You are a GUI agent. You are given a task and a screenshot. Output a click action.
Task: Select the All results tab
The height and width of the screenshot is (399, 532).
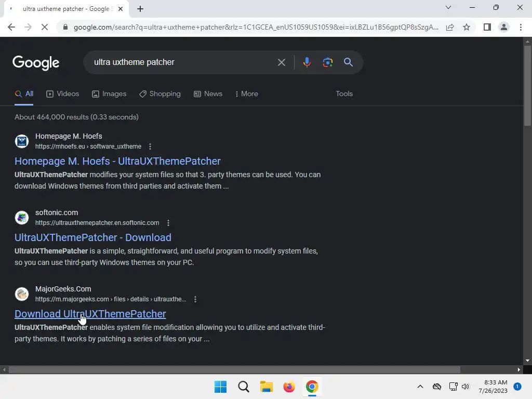24,94
